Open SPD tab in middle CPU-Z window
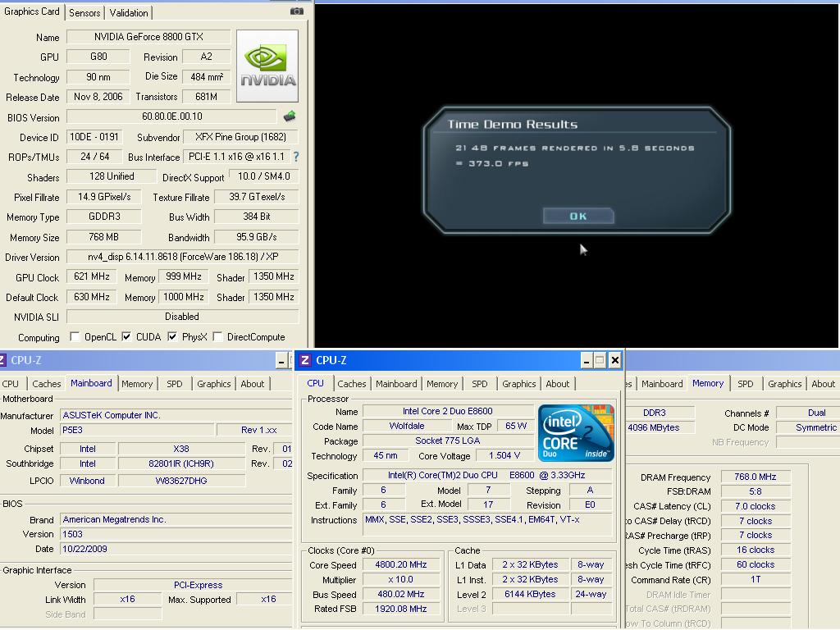The image size is (840, 630). [x=479, y=384]
